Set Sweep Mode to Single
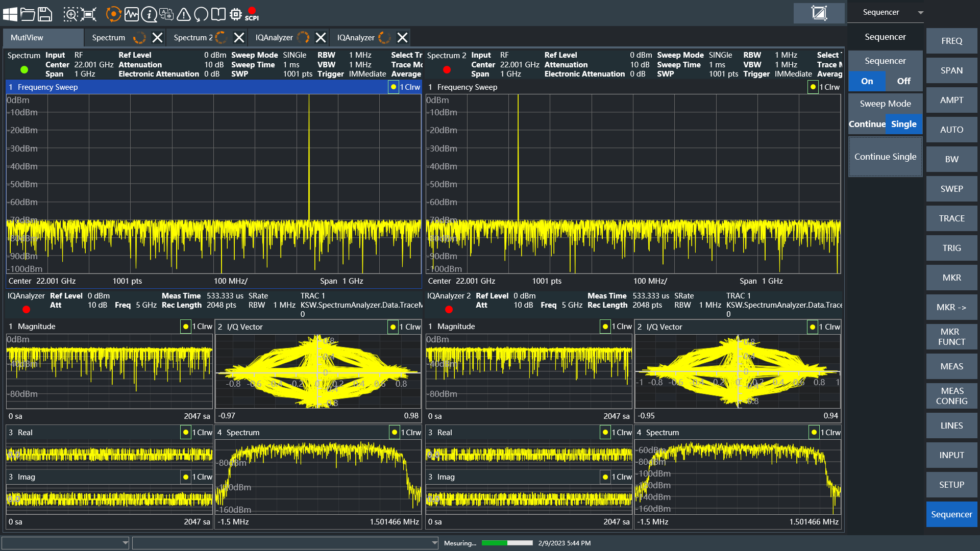The image size is (980, 551). point(903,124)
